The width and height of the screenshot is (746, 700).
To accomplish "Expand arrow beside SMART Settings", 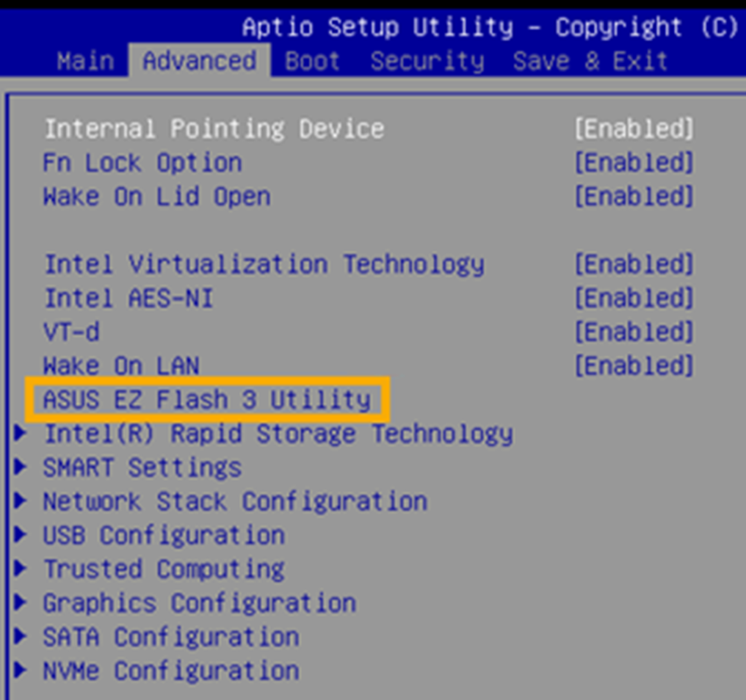I will click(x=21, y=467).
